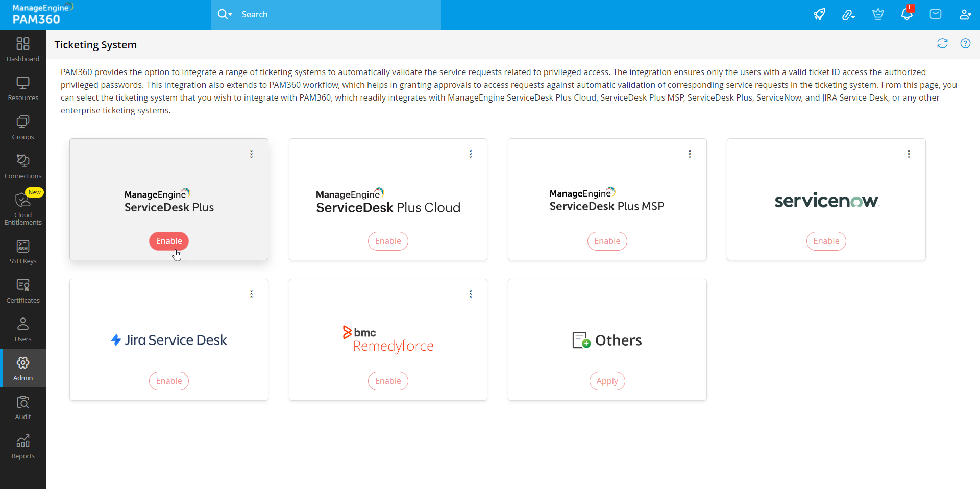Refresh the Ticketing System page
This screenshot has height=489, width=980.
pyautogui.click(x=942, y=44)
